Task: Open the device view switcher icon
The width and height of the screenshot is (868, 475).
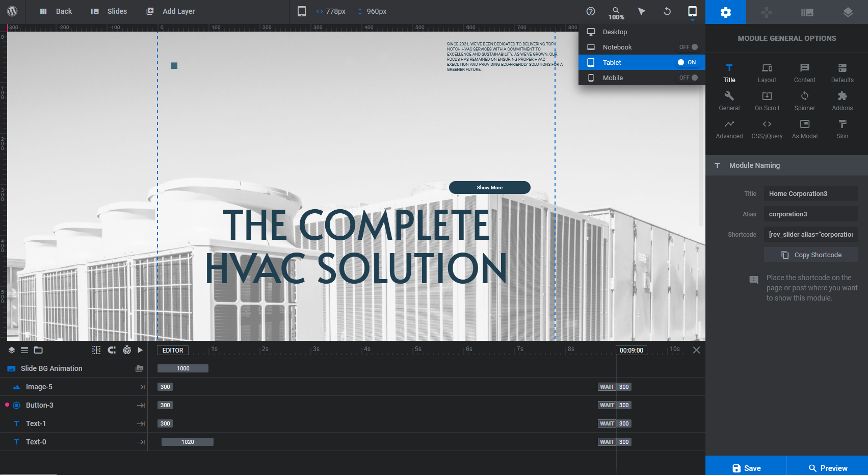Action: coord(692,11)
